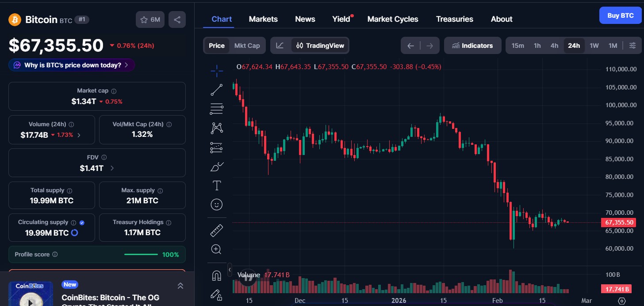The height and width of the screenshot is (306, 644).
Task: Collapse the CoinBites banner
Action: (x=180, y=286)
